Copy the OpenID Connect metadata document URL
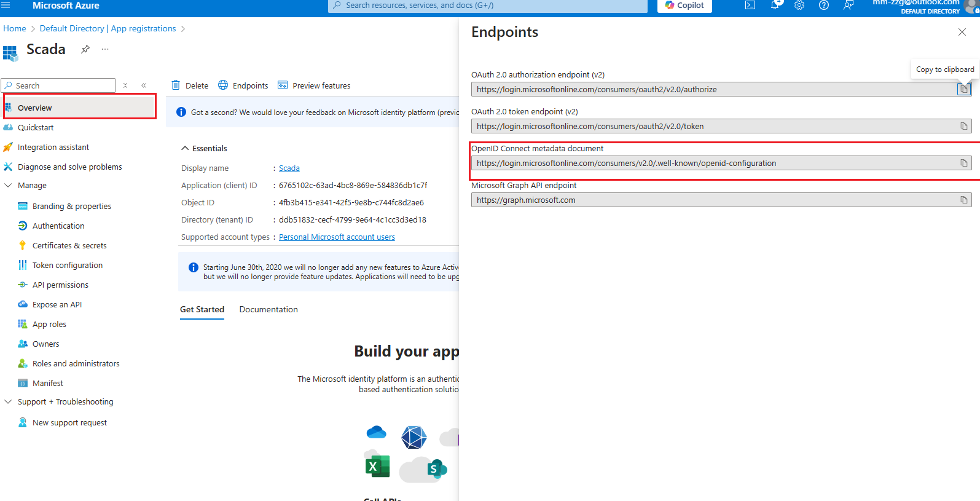980x501 pixels. [x=963, y=164]
